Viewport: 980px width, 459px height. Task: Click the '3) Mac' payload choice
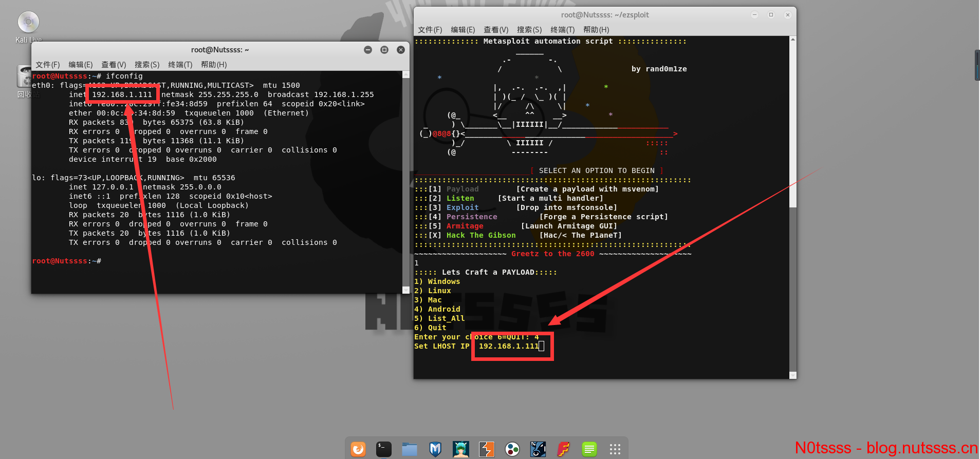[x=428, y=300]
